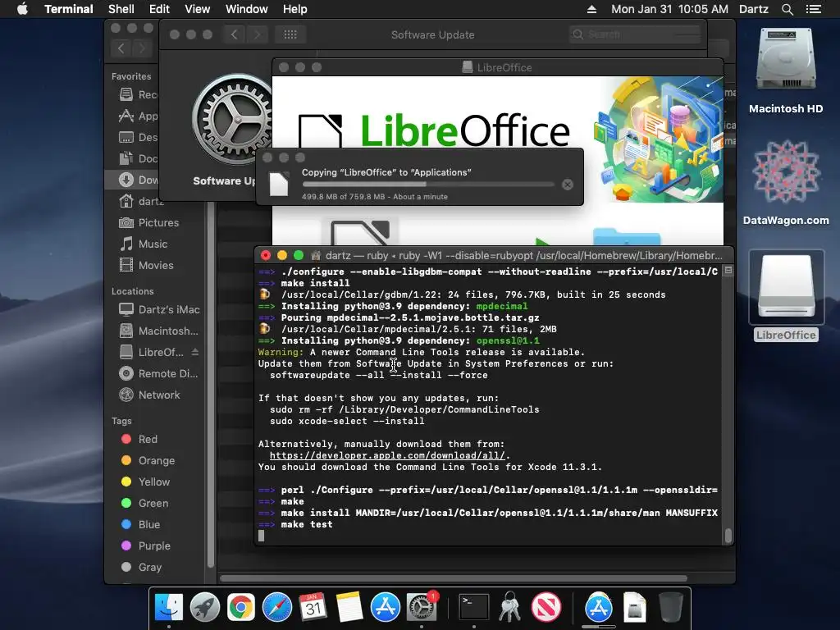Go forward in Software Update window
This screenshot has width=840, height=630.
tap(257, 34)
